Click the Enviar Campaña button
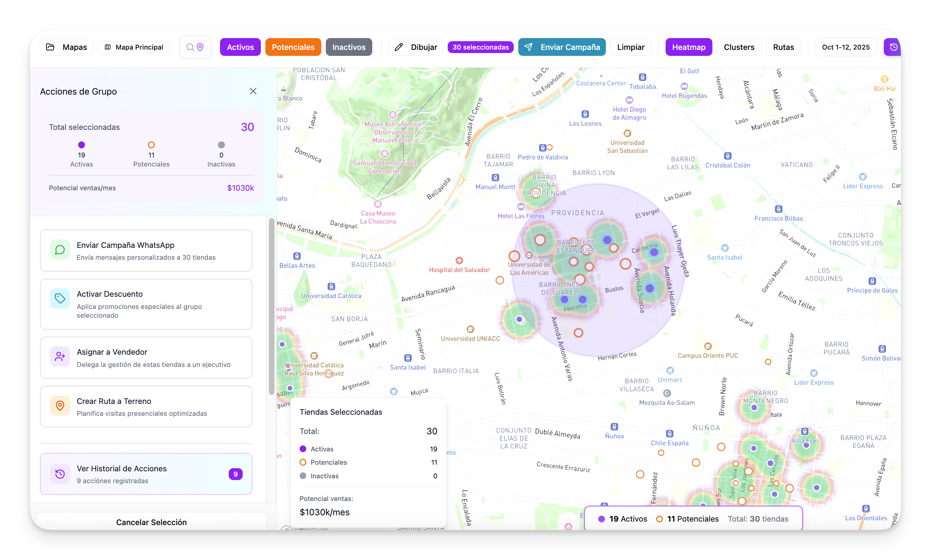Viewport: 931px width, 560px height. pos(562,47)
